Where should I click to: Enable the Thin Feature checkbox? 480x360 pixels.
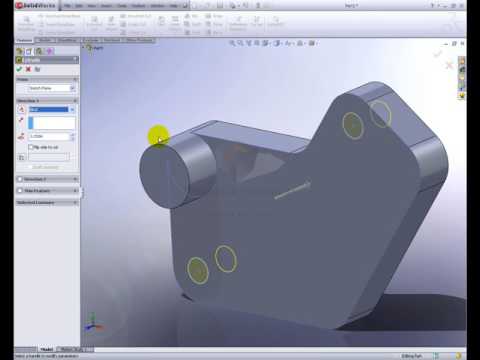(20, 191)
